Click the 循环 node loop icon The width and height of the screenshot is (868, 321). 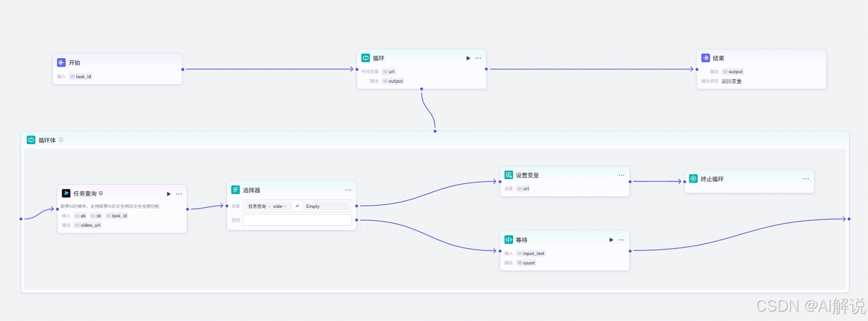(x=366, y=58)
